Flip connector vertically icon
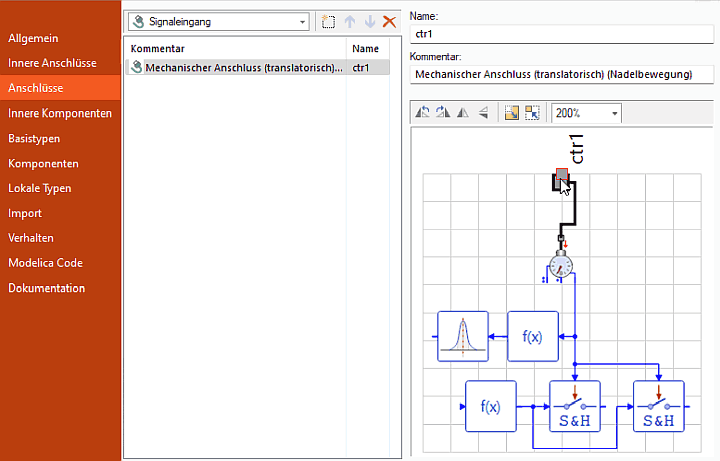 (482, 113)
